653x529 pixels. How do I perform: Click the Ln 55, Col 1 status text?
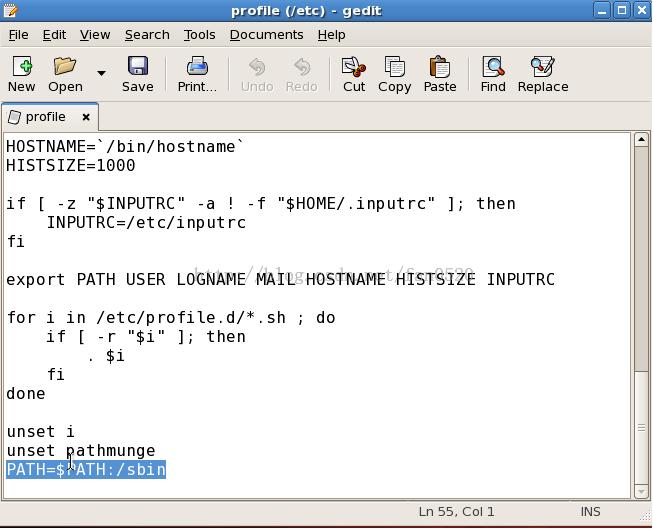[456, 512]
